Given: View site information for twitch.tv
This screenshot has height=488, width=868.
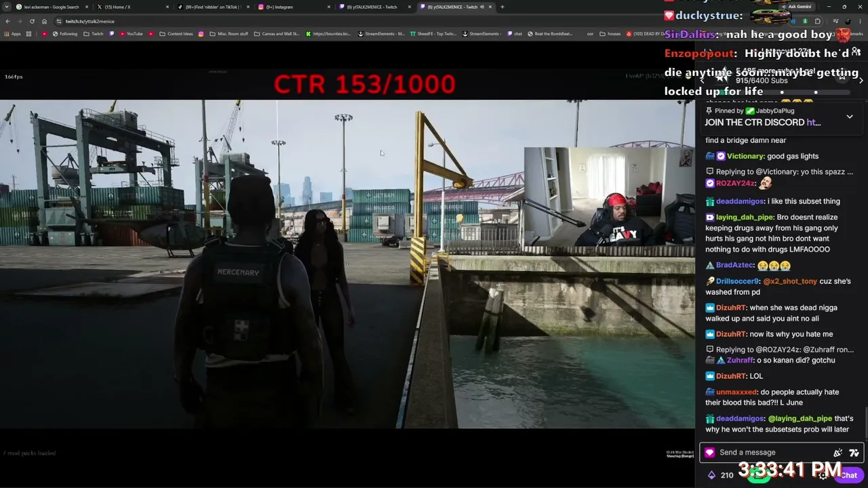Looking at the screenshot, I should coord(59,21).
